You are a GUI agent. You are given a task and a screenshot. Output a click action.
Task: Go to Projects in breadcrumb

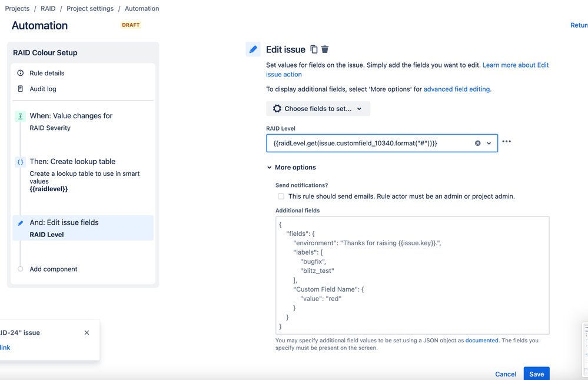[17, 8]
